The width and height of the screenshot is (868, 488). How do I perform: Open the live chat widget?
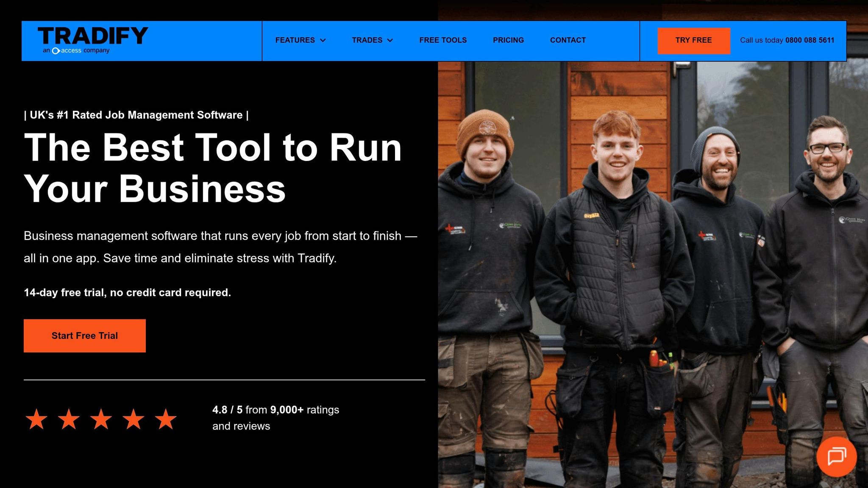pos(837,457)
